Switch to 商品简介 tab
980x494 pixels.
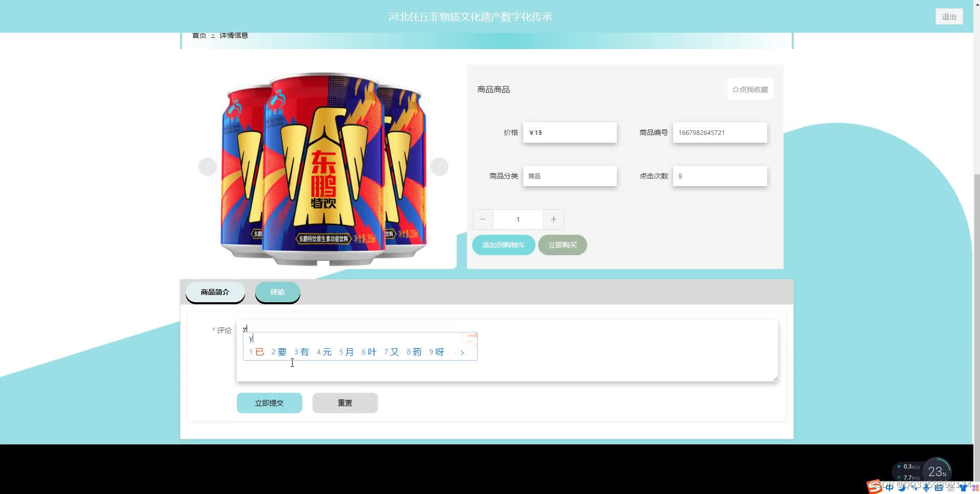click(215, 292)
